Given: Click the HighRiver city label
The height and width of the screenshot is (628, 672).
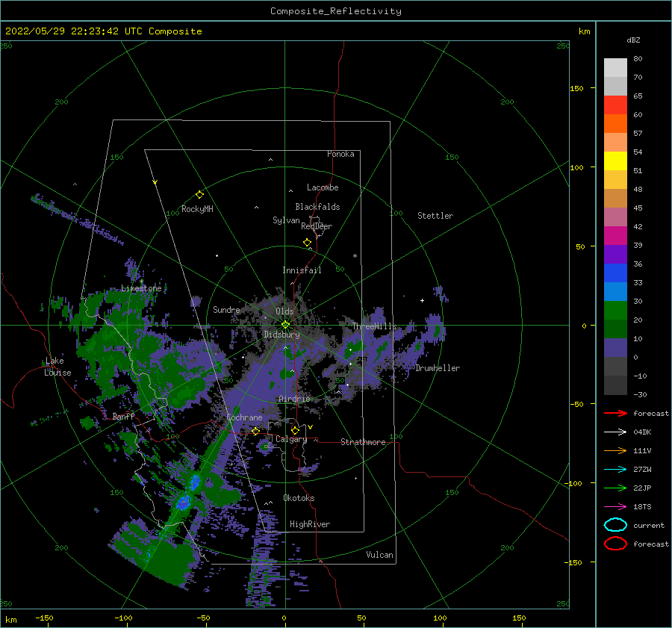Looking at the screenshot, I should (x=310, y=524).
